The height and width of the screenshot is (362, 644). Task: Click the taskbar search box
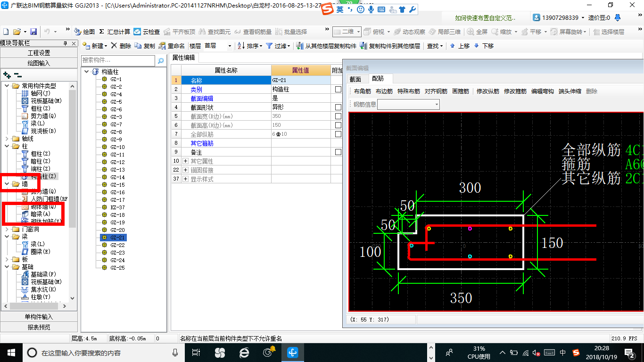pyautogui.click(x=104, y=353)
